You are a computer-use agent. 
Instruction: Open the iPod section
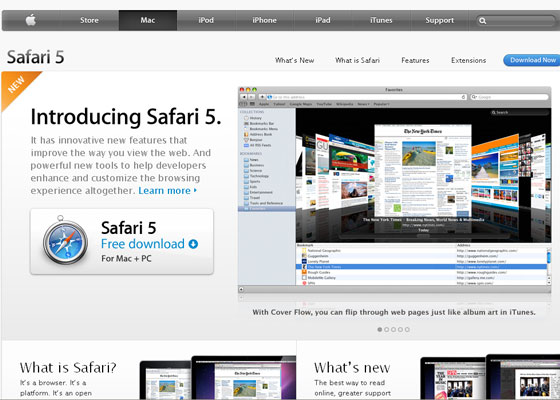click(206, 20)
